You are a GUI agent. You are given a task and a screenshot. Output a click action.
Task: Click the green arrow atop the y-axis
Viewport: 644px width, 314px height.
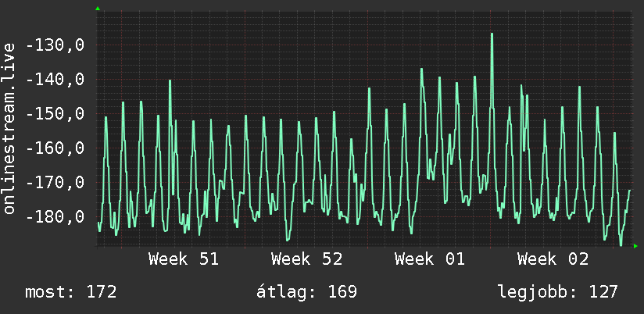pyautogui.click(x=98, y=9)
